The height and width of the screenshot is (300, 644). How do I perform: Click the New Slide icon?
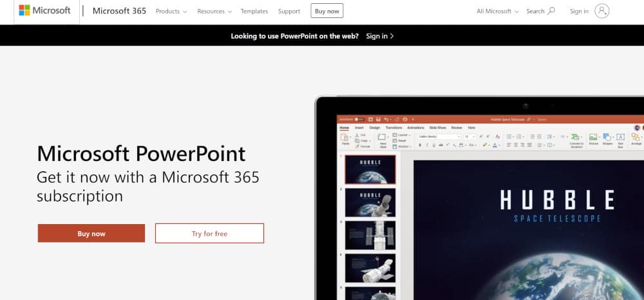(382, 137)
